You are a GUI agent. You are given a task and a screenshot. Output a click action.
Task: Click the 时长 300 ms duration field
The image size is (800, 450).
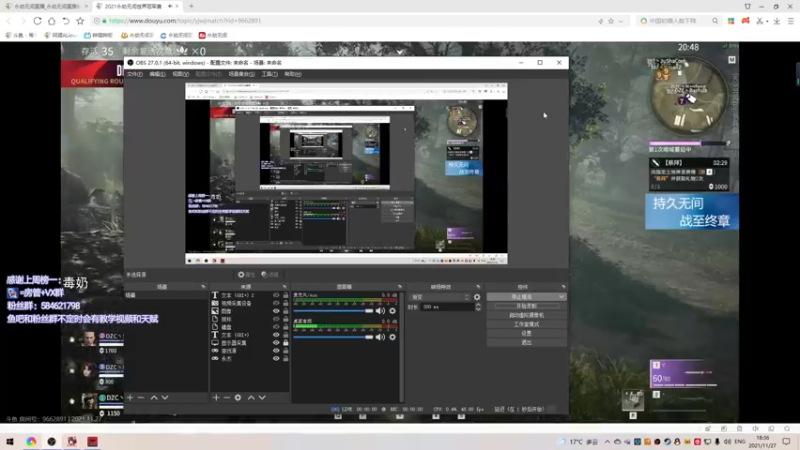click(x=447, y=307)
